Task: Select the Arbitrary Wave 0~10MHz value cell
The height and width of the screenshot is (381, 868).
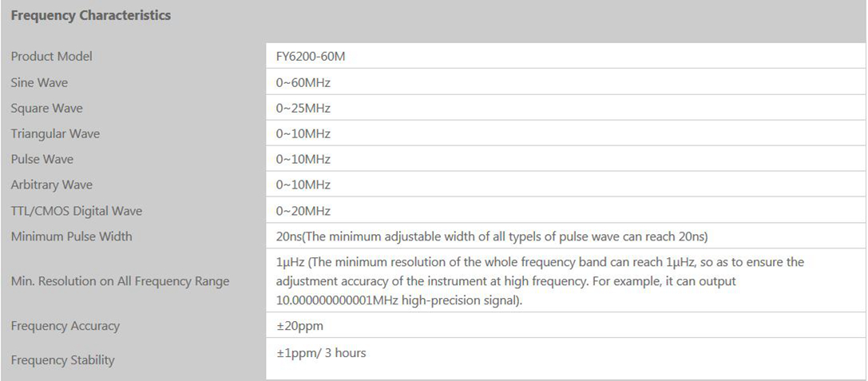Action: pos(303,185)
